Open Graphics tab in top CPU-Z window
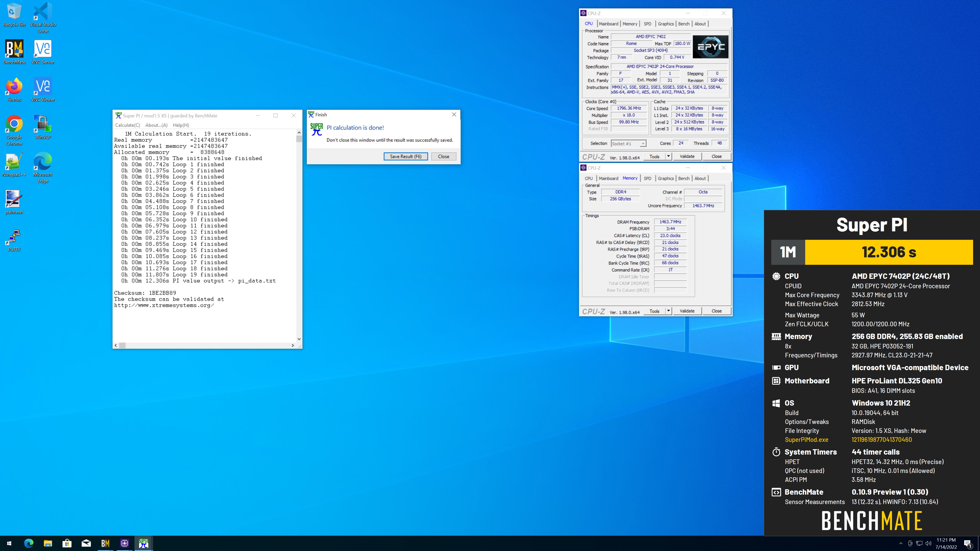The image size is (980, 551). (x=666, y=23)
